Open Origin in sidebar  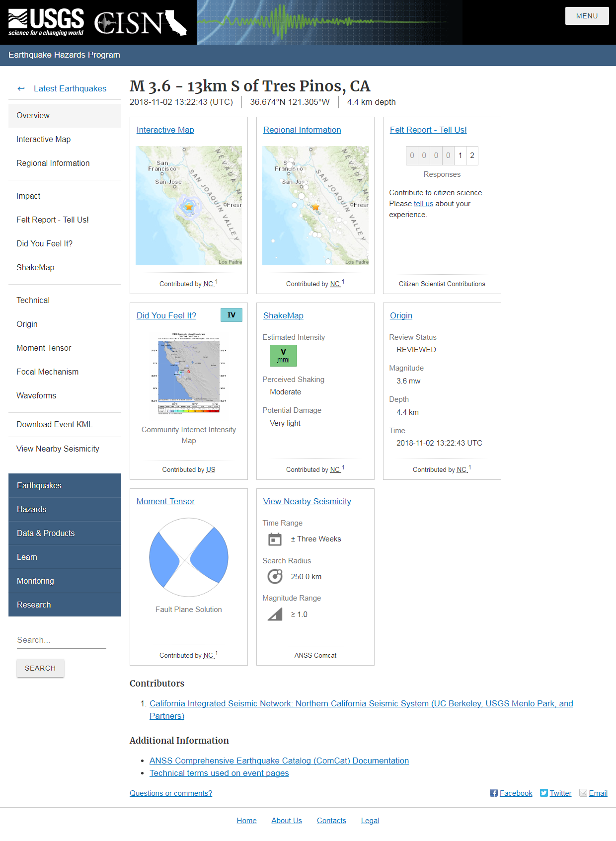pyautogui.click(x=65, y=324)
